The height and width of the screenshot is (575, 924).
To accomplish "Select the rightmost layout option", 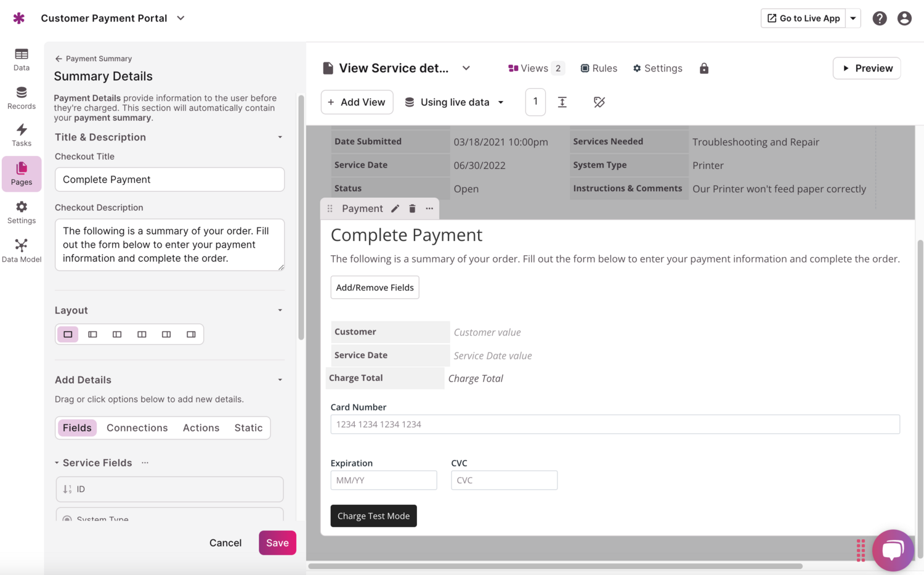I will pyautogui.click(x=191, y=333).
